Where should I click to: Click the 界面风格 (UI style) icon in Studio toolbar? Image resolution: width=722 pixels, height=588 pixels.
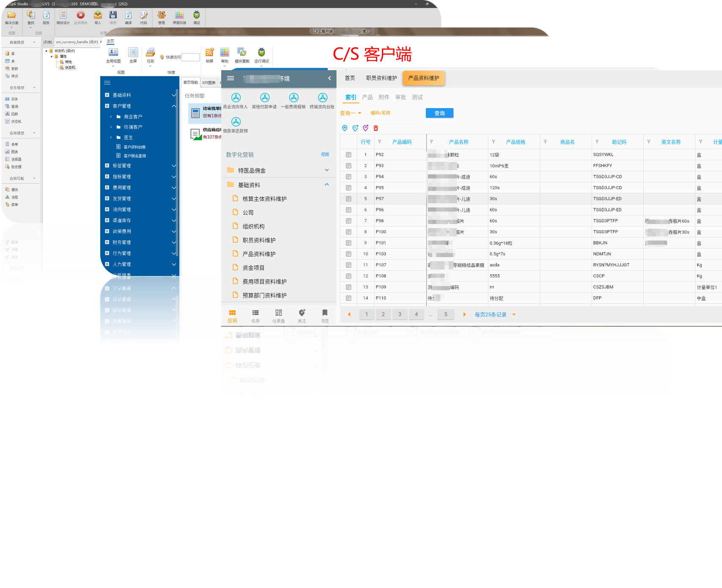[x=179, y=16]
